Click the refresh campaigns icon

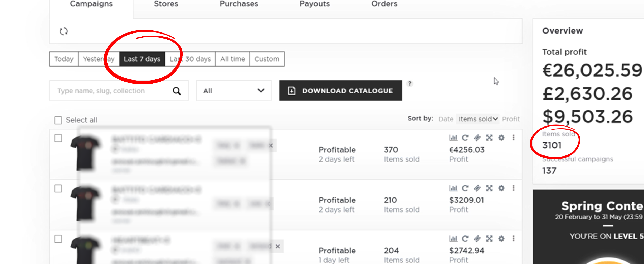(64, 31)
